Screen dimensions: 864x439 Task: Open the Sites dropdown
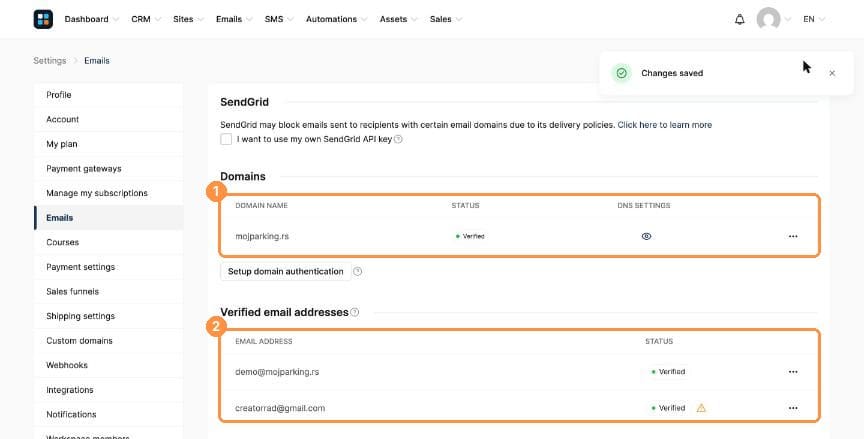(188, 19)
